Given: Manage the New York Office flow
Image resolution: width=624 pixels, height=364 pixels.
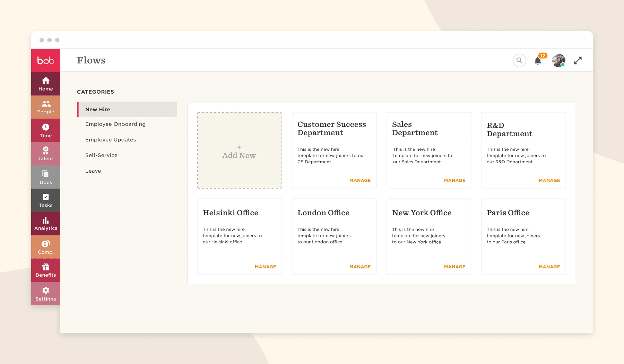Looking at the screenshot, I should pyautogui.click(x=454, y=267).
